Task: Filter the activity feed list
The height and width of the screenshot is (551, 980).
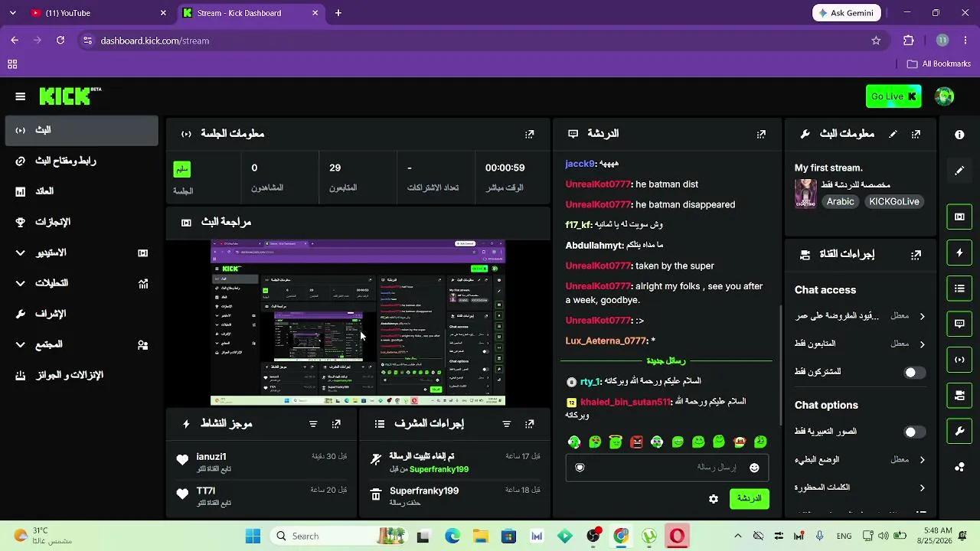Action: pos(313,424)
